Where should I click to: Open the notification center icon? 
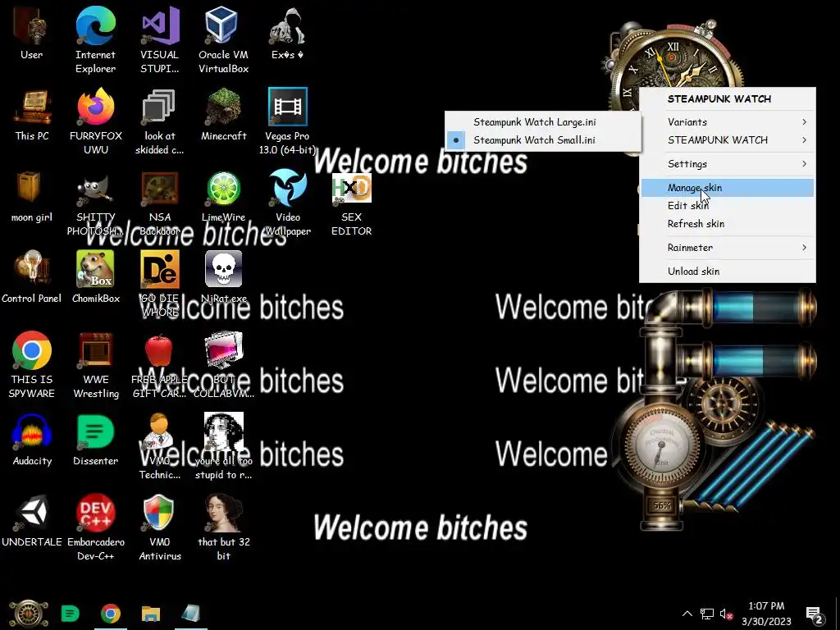coord(815,614)
